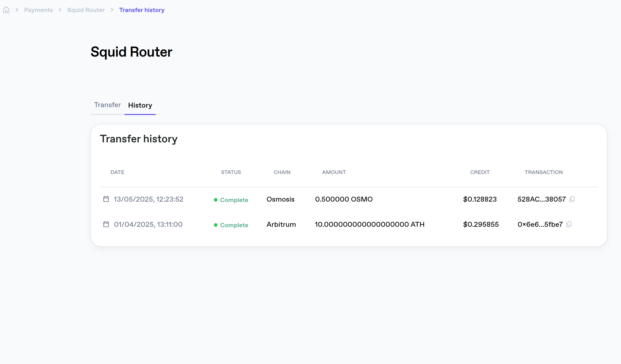Click green status dot for Arbitrum transfer
Viewport: 621px width, 364px height.
point(216,225)
